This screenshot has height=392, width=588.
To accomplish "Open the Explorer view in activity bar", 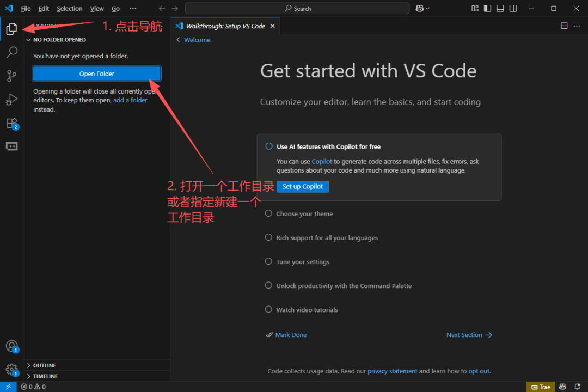I will pyautogui.click(x=11, y=28).
